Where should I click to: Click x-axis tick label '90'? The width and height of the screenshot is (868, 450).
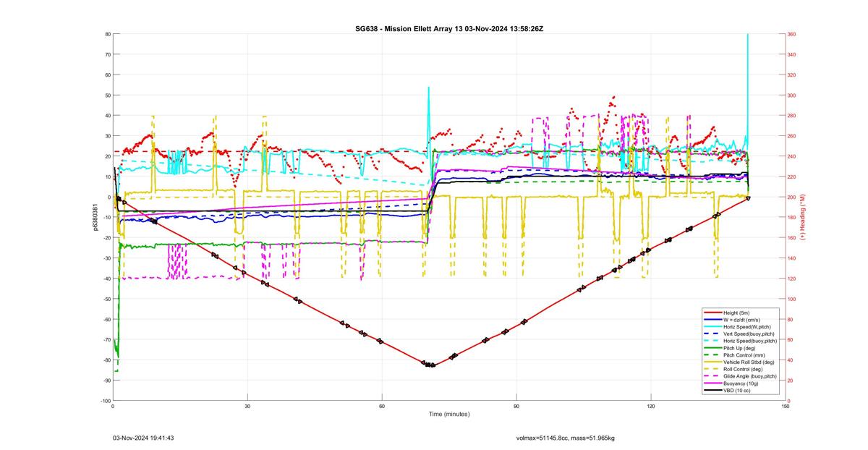(516, 406)
